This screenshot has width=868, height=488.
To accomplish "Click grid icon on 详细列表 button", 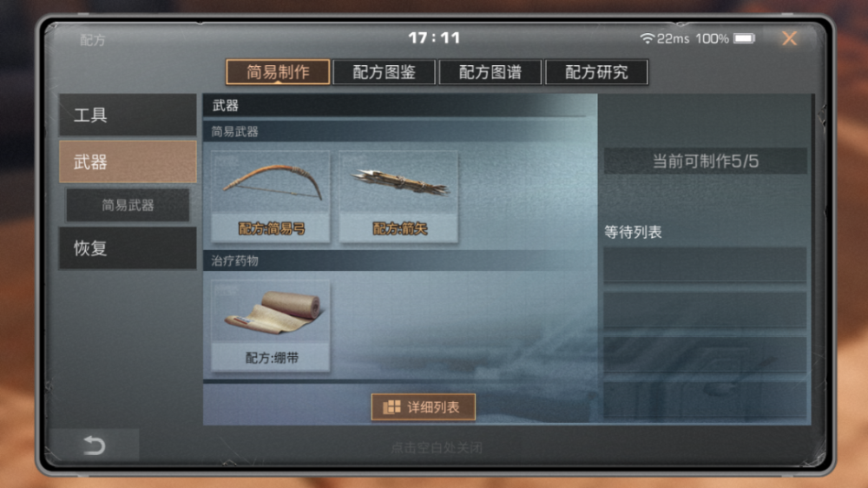I will (392, 407).
